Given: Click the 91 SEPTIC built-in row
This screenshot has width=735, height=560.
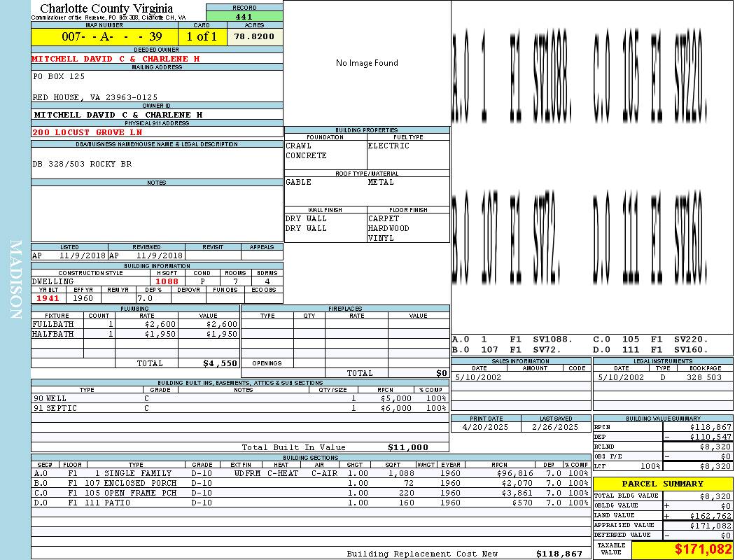Looking at the screenshot, I should (240, 409).
